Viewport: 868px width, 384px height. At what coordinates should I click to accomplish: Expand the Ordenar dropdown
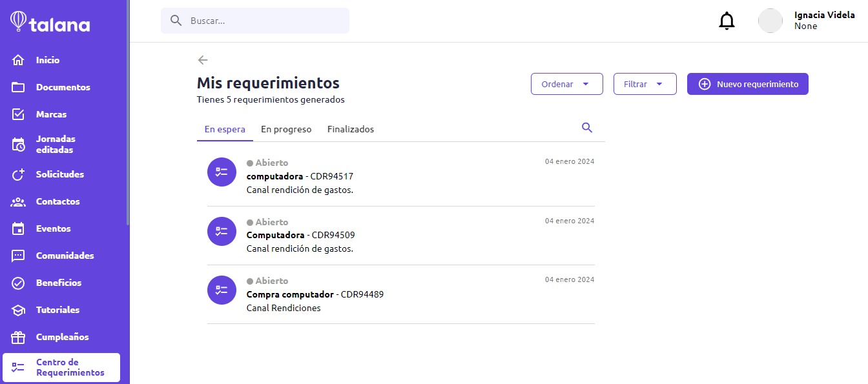[566, 84]
